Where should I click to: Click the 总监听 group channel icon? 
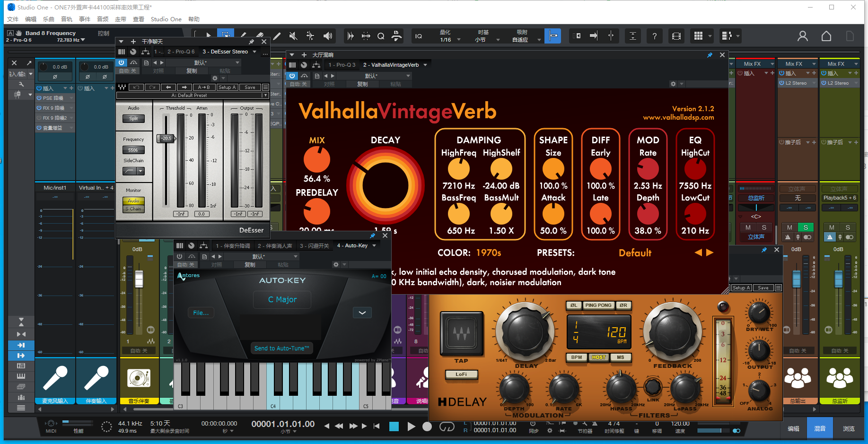[840, 378]
